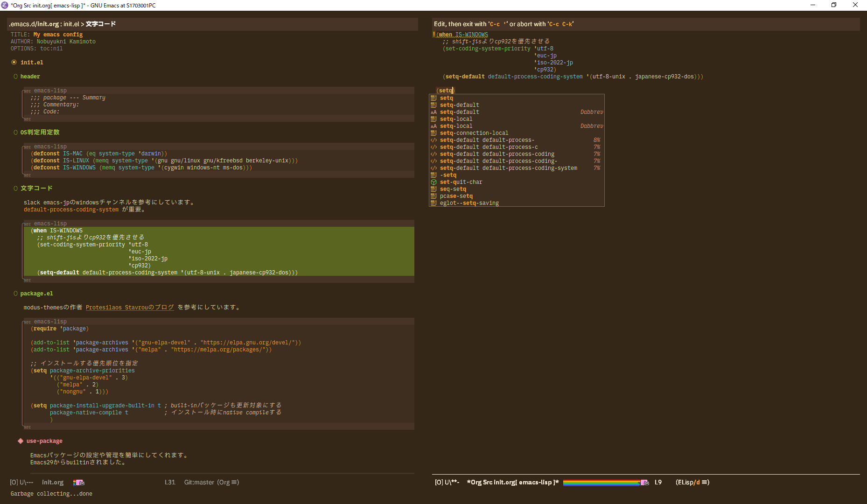Click the variable icon beside the setq candidate
Viewport: 867px width, 504px height.
point(434,98)
